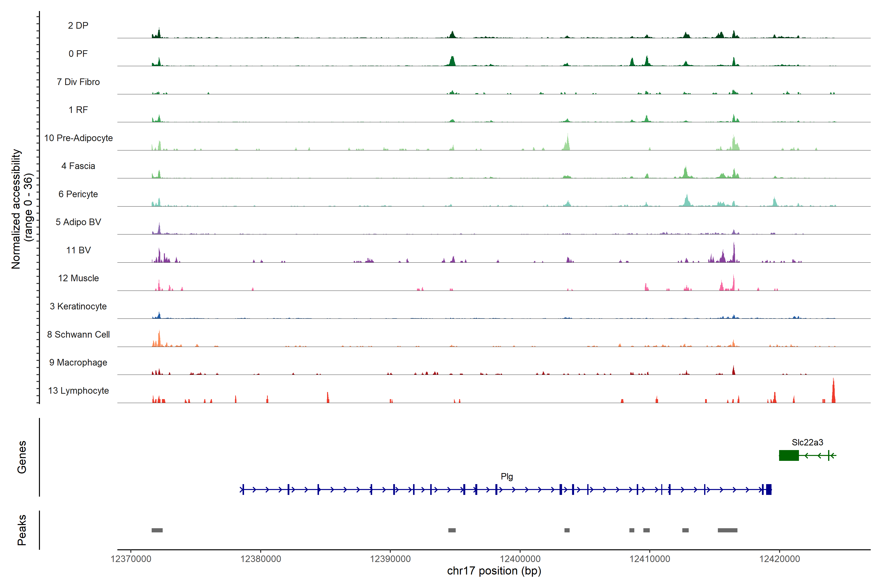Select the 2 DP track label
882x588 pixels.
pos(78,25)
